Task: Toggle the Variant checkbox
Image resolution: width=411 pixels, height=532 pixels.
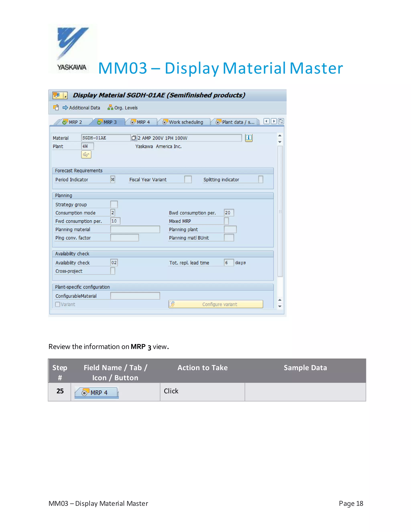Action: click(58, 304)
